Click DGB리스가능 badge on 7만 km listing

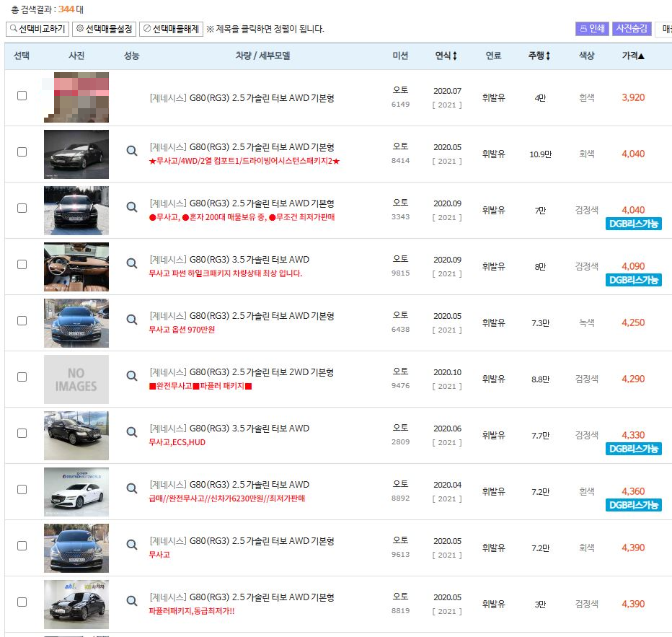coord(634,224)
